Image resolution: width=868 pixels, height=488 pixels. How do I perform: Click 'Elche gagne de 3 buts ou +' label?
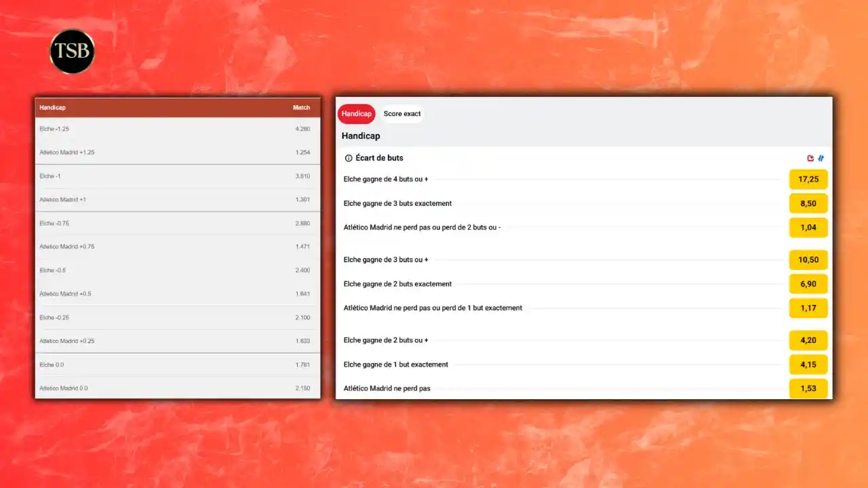386,260
